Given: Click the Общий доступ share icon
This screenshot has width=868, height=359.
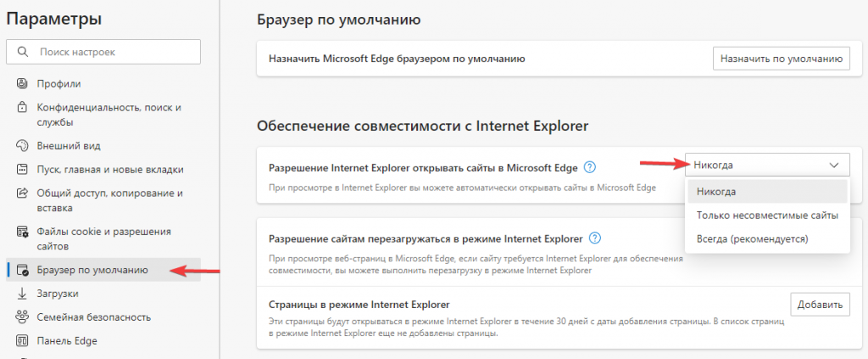Looking at the screenshot, I should click(22, 194).
